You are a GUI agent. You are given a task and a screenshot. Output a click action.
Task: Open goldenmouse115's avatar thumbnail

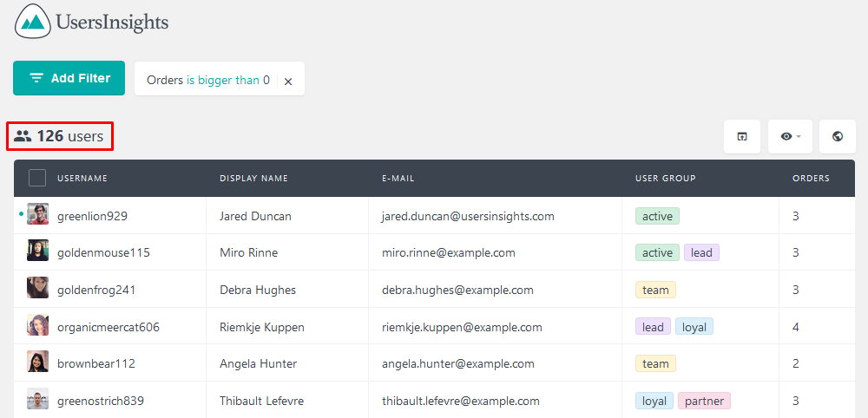[x=37, y=251]
